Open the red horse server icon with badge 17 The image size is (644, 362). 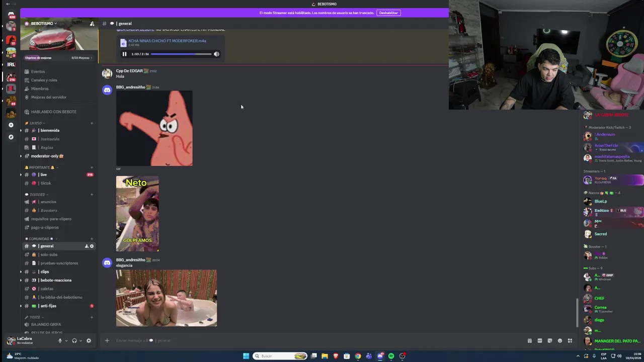click(x=11, y=40)
